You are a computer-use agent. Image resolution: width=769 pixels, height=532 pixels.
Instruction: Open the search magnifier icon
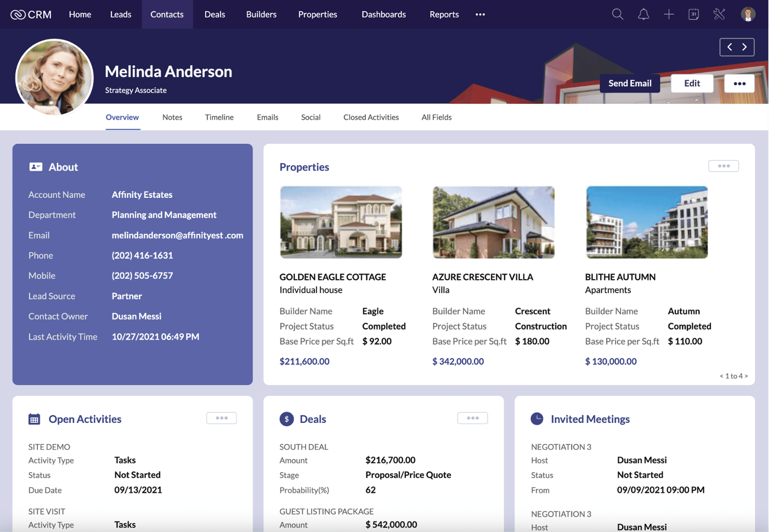point(618,14)
